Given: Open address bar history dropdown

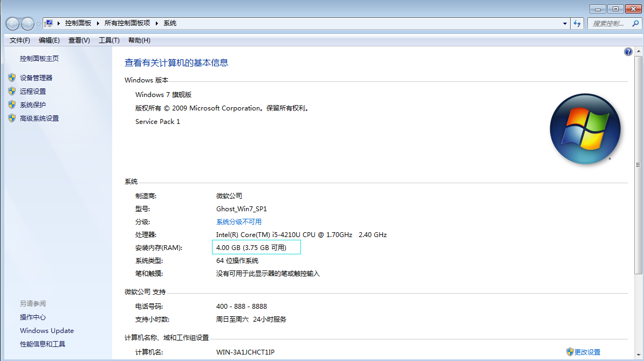Looking at the screenshot, I should click(x=565, y=23).
